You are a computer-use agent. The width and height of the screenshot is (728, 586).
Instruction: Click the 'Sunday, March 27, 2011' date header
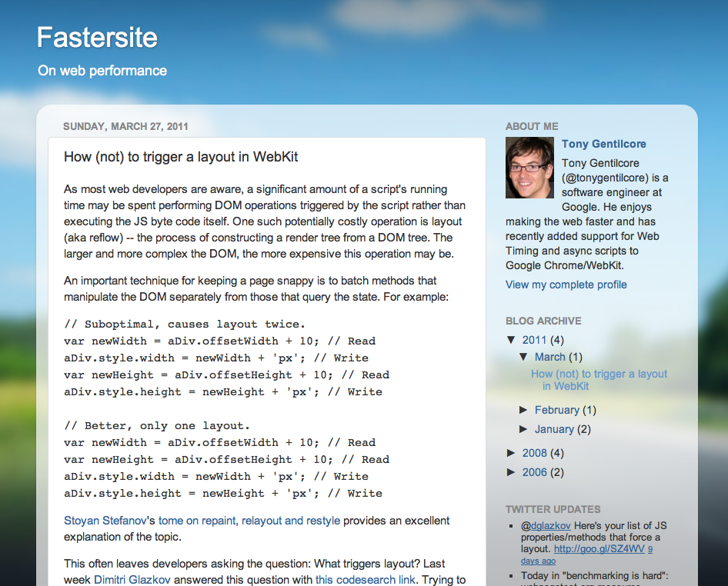pyautogui.click(x=125, y=126)
